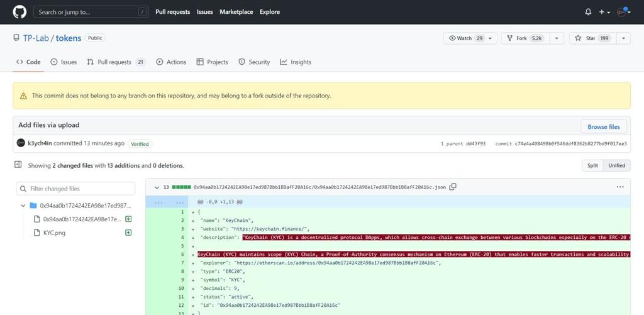
Task: Select the Unified diff view
Action: click(616, 165)
